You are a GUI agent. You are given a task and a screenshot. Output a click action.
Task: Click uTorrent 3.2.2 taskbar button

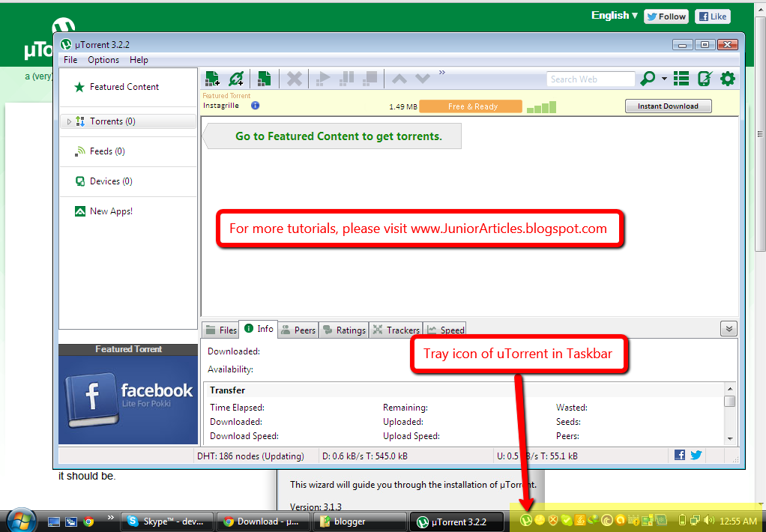455,522
